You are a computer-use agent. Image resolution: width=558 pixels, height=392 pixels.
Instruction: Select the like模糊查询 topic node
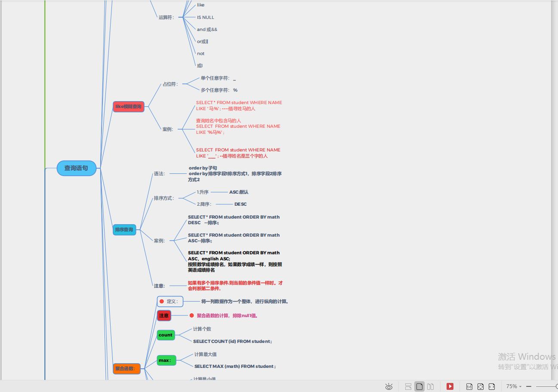click(128, 106)
